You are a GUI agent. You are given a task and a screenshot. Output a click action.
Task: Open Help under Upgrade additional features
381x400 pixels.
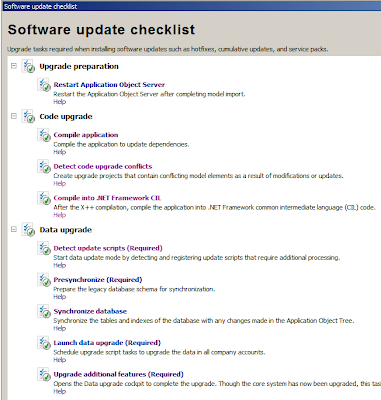(x=60, y=391)
